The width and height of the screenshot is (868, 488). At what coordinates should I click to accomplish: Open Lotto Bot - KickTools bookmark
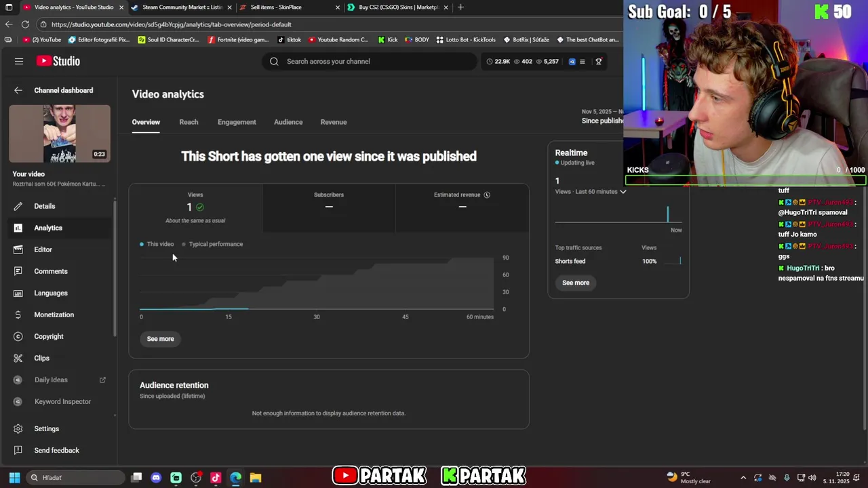point(466,40)
